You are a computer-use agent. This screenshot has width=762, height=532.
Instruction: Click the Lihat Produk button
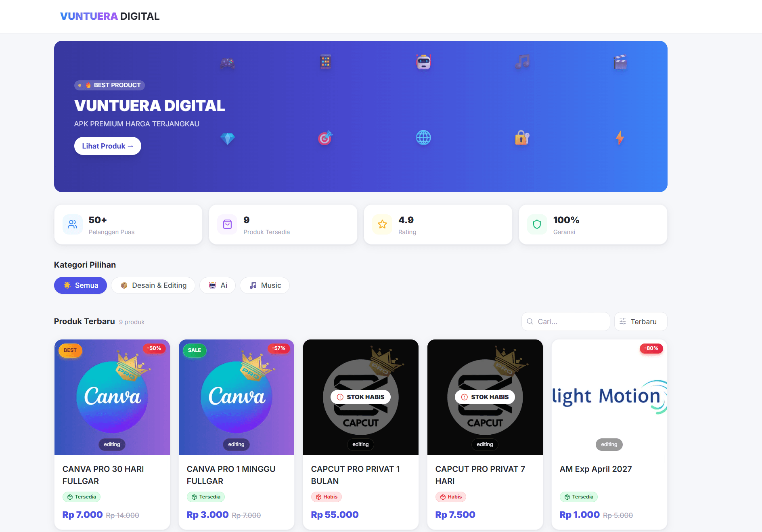(108, 146)
